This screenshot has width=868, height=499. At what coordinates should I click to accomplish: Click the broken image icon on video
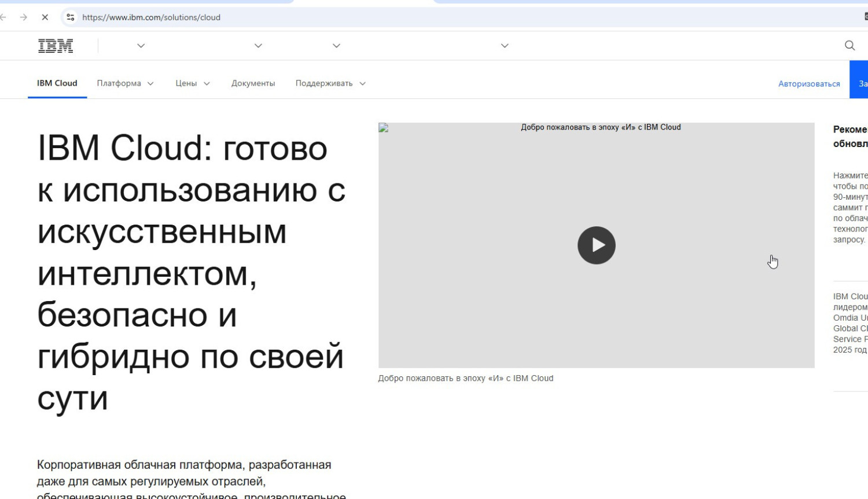[383, 128]
